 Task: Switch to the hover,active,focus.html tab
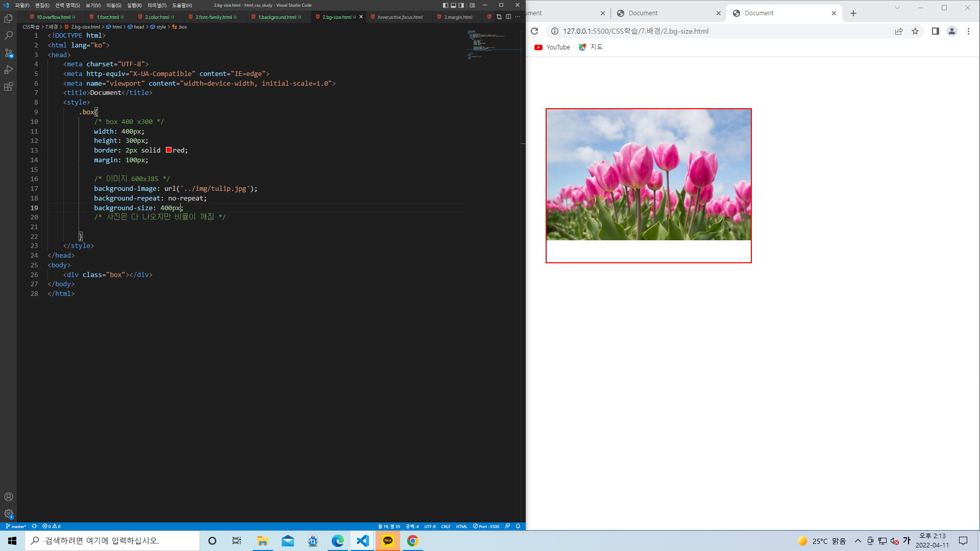click(400, 17)
